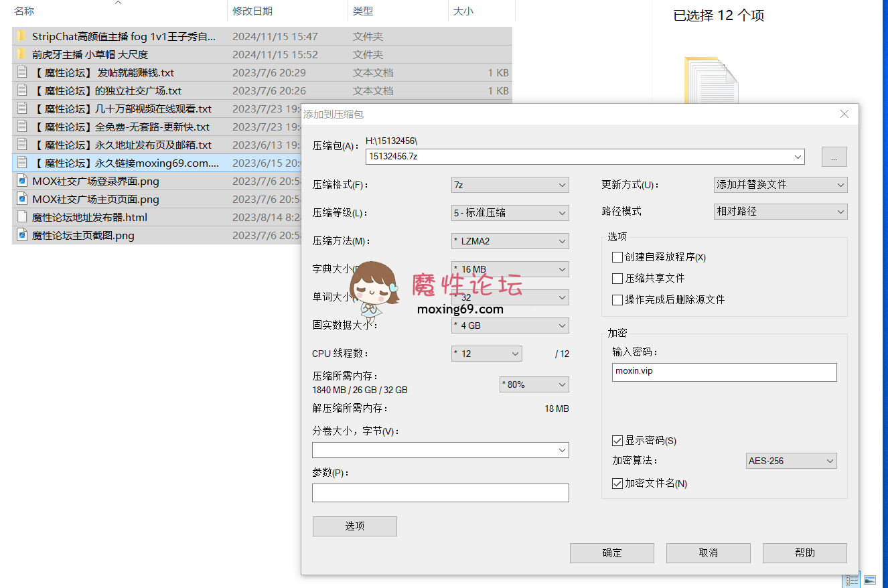Switch to details view icon in status bar
888x588 pixels.
(852, 580)
